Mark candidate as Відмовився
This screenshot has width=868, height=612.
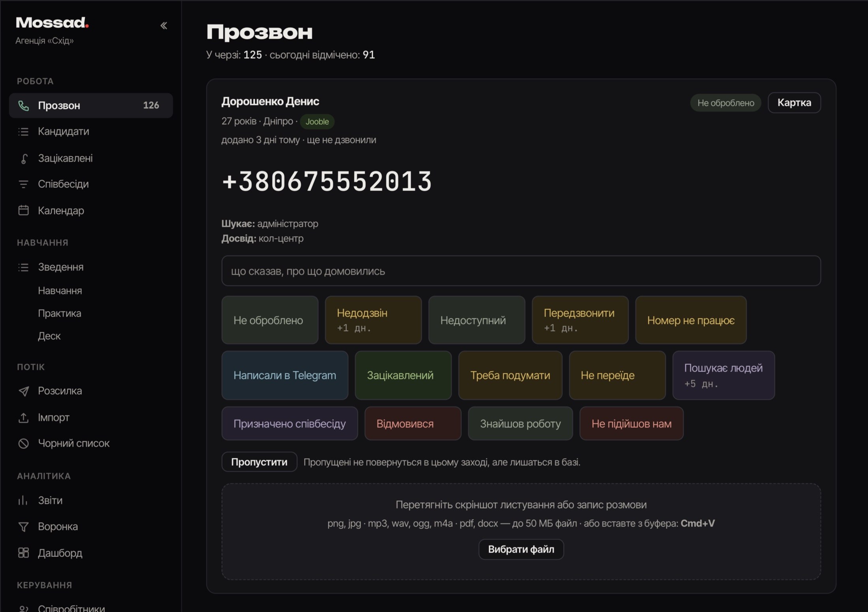coord(413,424)
